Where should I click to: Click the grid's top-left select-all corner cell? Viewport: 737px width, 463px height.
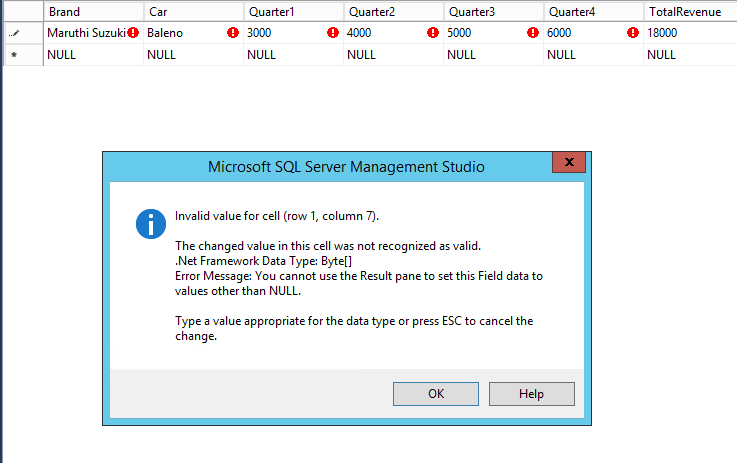pos(24,12)
